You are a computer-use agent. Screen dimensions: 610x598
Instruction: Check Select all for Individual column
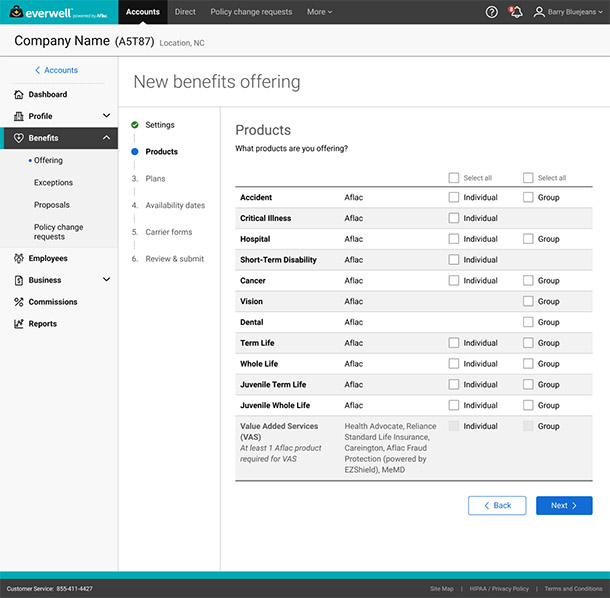click(x=454, y=178)
